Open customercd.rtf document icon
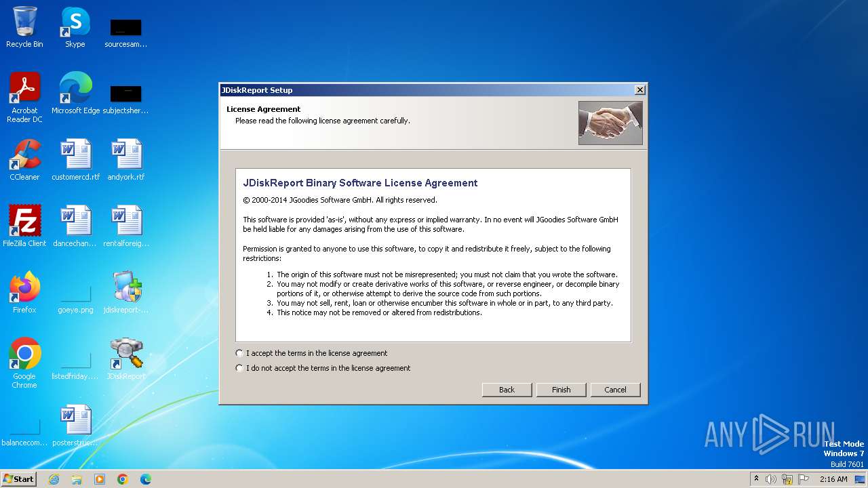 point(75,160)
